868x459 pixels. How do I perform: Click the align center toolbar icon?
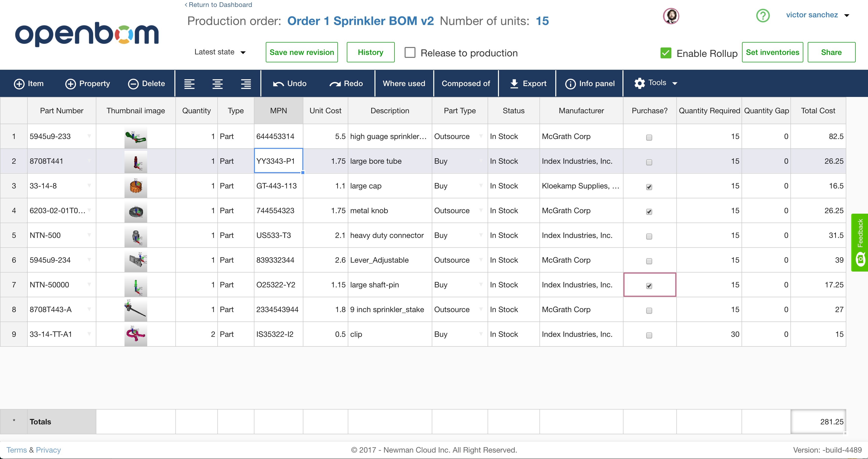click(218, 84)
